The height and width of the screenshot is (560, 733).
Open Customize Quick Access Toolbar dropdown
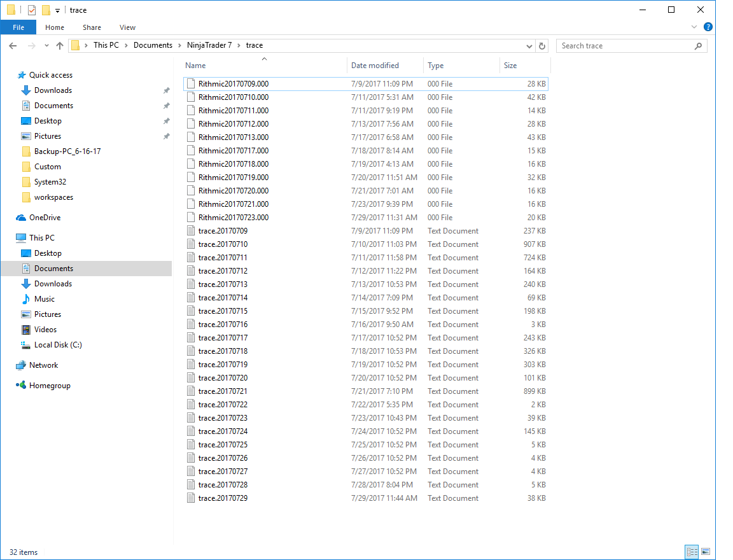tap(57, 10)
